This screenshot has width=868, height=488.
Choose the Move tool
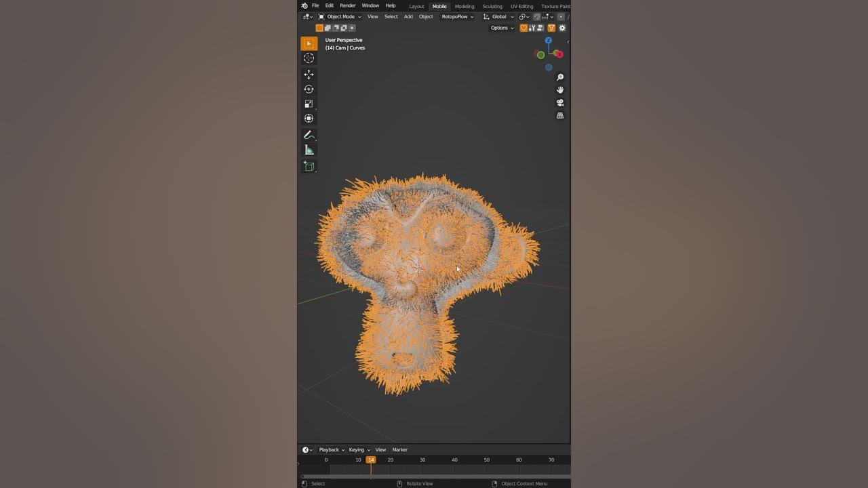(x=309, y=75)
